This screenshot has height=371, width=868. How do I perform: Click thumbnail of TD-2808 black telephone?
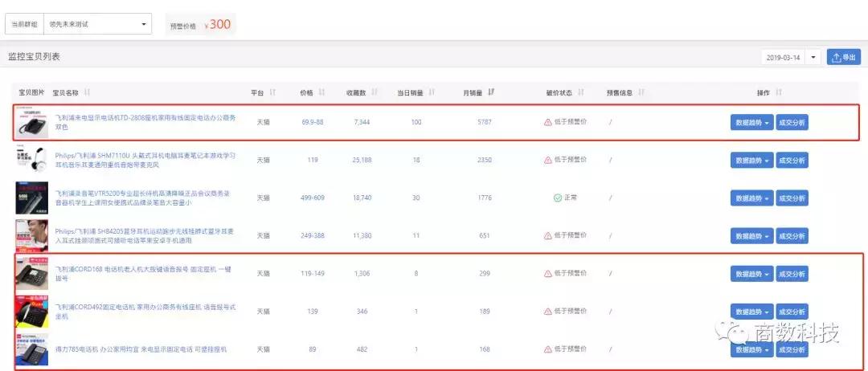click(31, 122)
